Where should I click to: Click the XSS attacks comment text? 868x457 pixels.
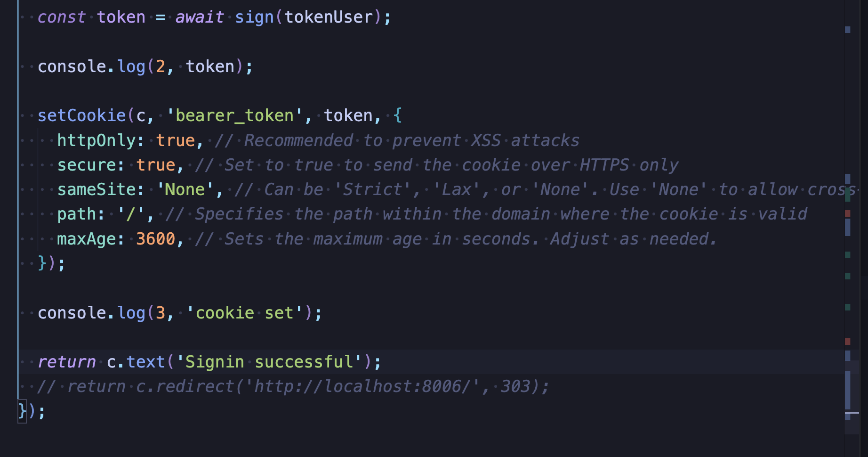point(525,140)
